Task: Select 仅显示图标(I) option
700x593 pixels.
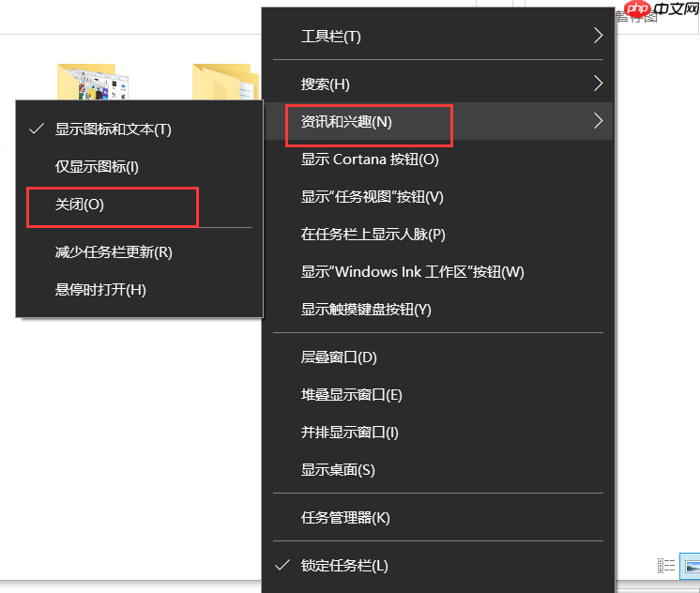Action: point(139,167)
